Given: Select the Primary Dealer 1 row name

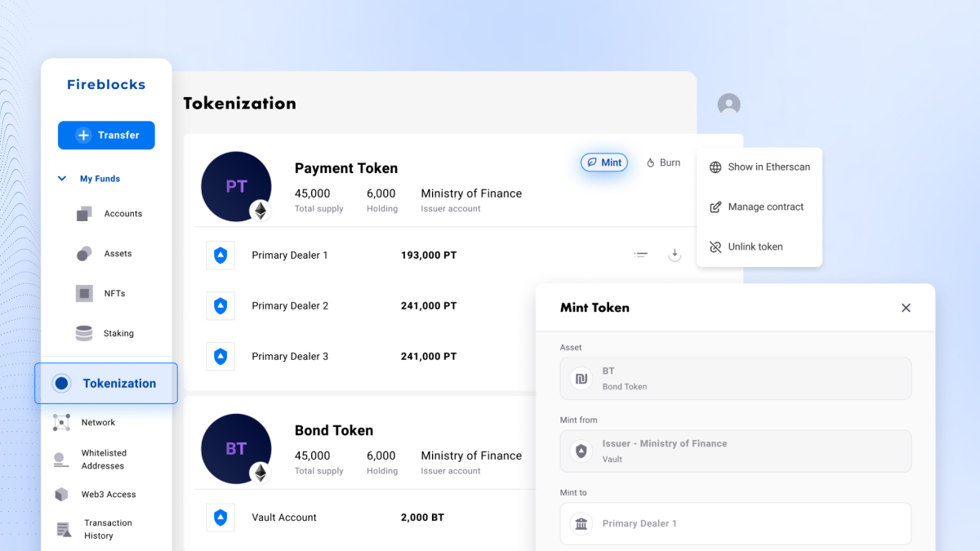Looking at the screenshot, I should [290, 256].
